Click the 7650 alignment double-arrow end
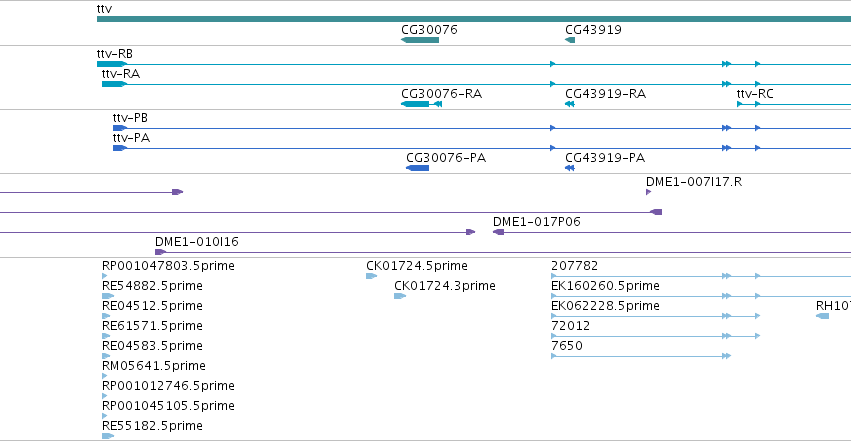The width and height of the screenshot is (851, 441). click(727, 356)
